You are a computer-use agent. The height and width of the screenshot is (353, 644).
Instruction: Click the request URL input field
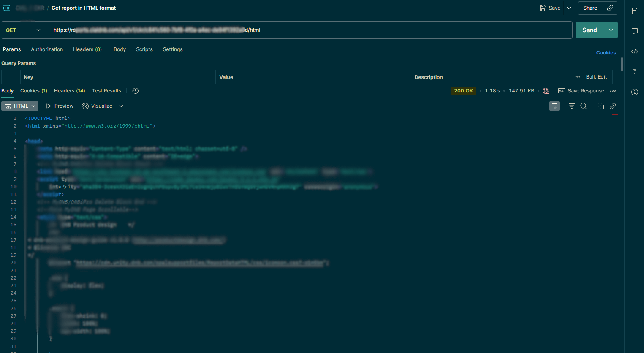click(310, 30)
